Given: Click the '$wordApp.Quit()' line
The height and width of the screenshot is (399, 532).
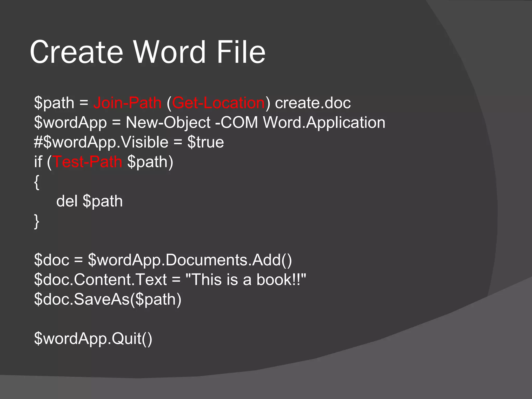Looking at the screenshot, I should point(93,339).
